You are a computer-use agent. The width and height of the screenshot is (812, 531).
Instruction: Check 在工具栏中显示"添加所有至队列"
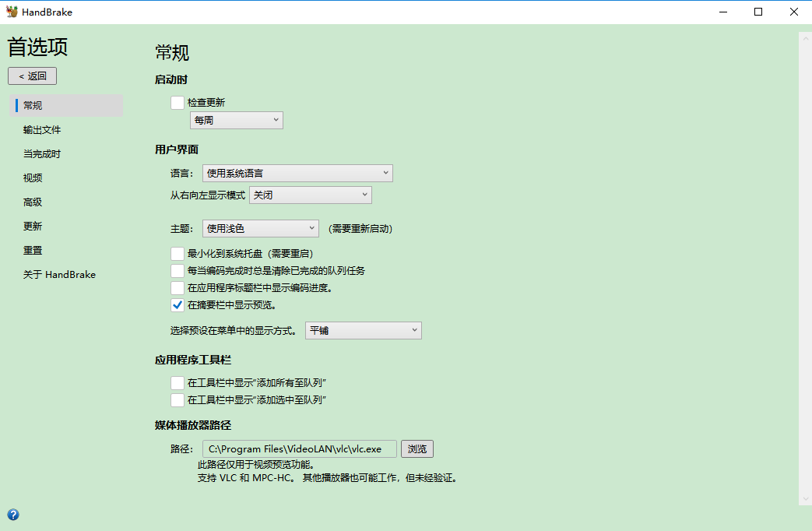click(x=178, y=382)
